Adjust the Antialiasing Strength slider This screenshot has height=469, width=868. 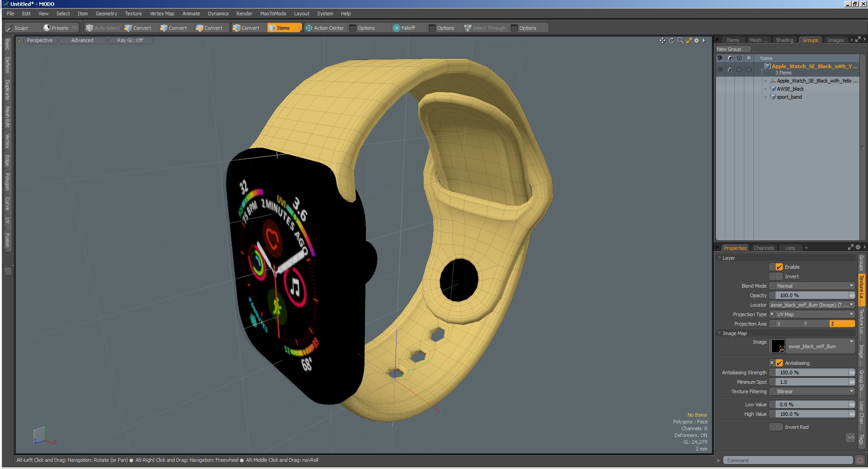coord(815,372)
